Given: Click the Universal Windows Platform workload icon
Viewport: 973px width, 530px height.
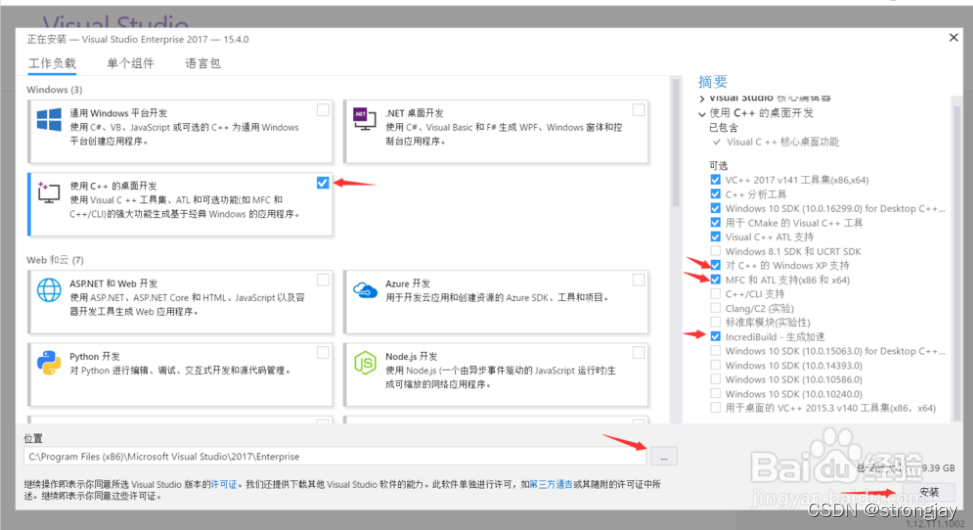Looking at the screenshot, I should tap(48, 119).
